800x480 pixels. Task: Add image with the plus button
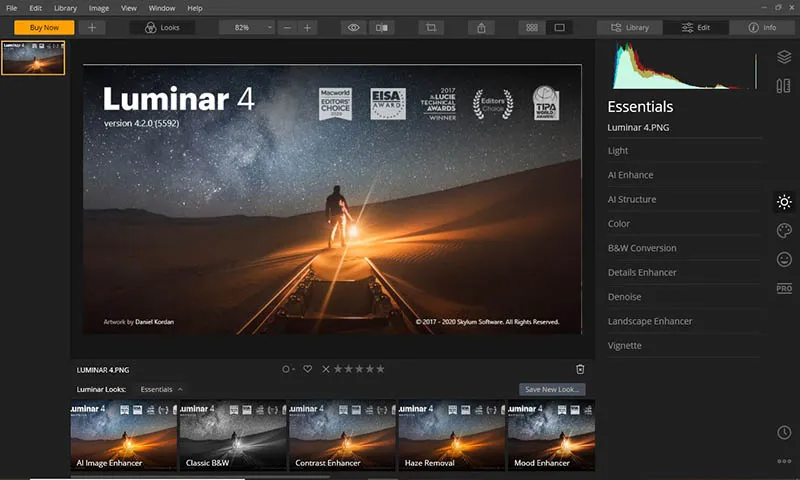point(92,28)
